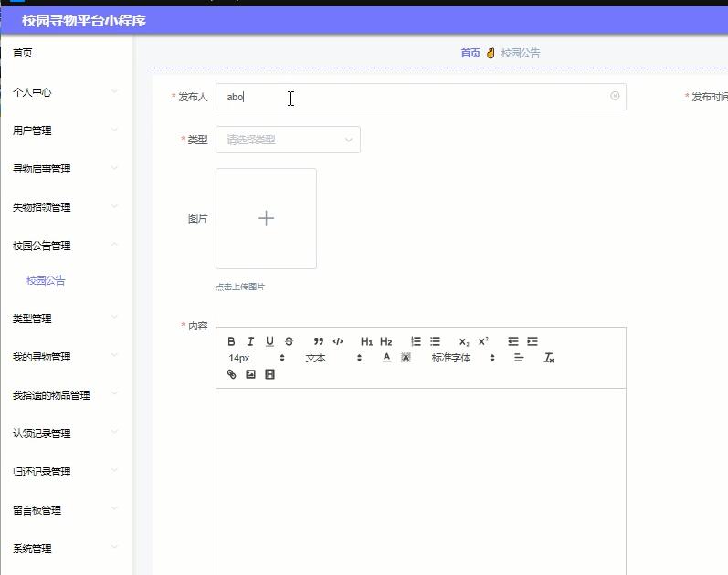The width and height of the screenshot is (728, 575).
Task: Click the 校园寻物平台小程序 title
Action: [83, 21]
